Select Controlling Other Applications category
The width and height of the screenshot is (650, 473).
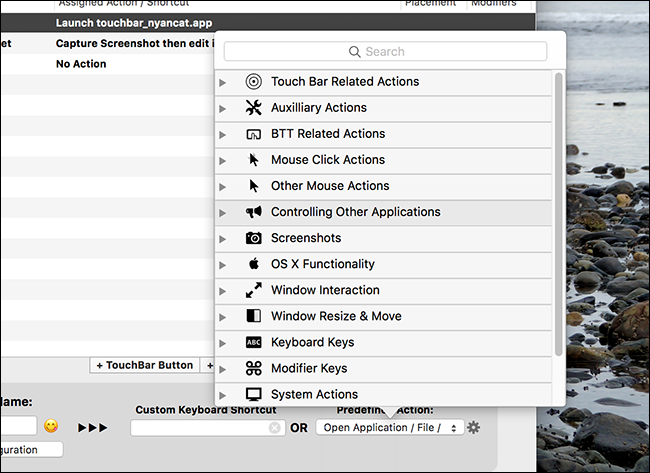(x=383, y=212)
